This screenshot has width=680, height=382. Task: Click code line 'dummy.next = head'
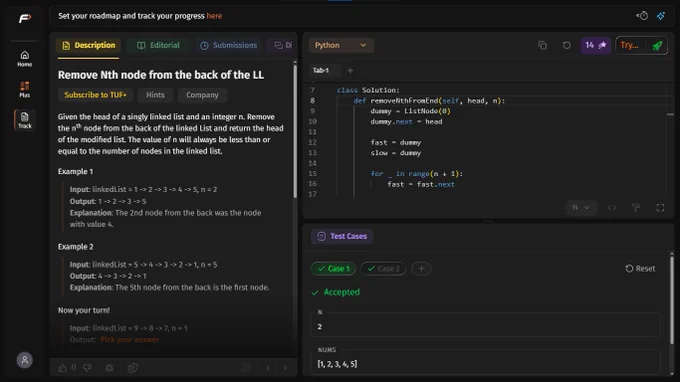click(406, 121)
